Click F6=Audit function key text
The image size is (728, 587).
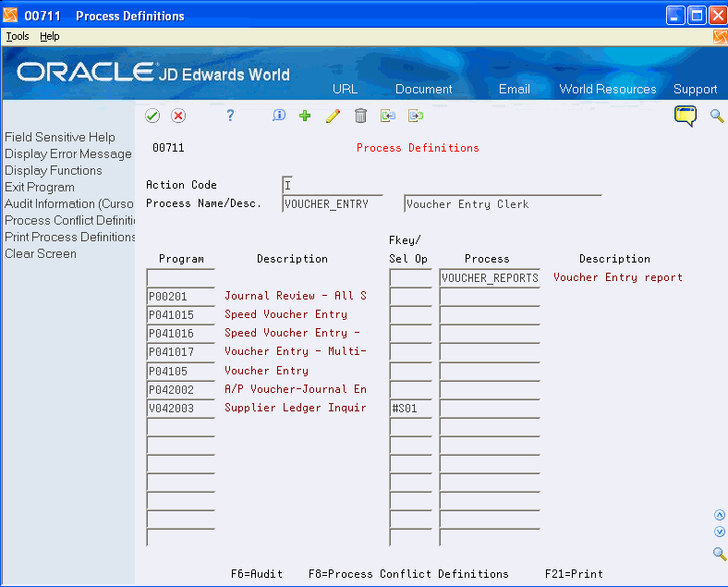pyautogui.click(x=257, y=574)
